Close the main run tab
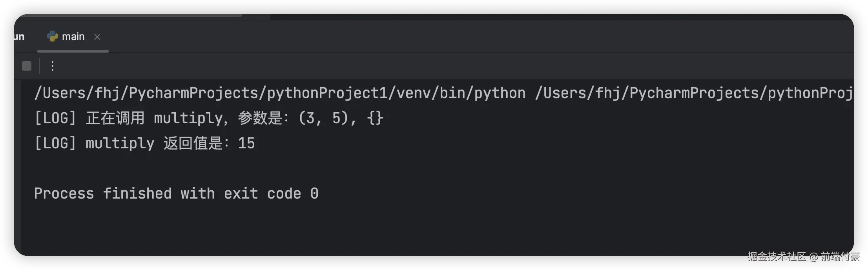Screen dimensions: 868x270 (x=97, y=37)
